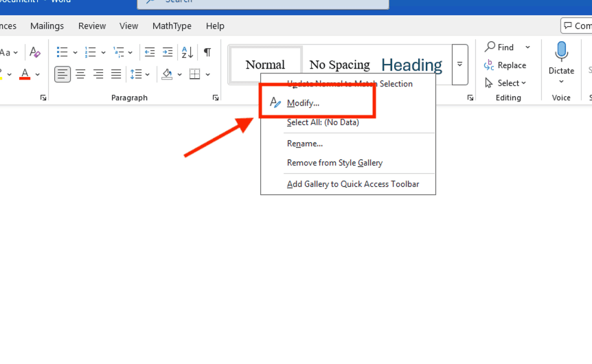Choose Modify... from the context menu

[x=348, y=103]
